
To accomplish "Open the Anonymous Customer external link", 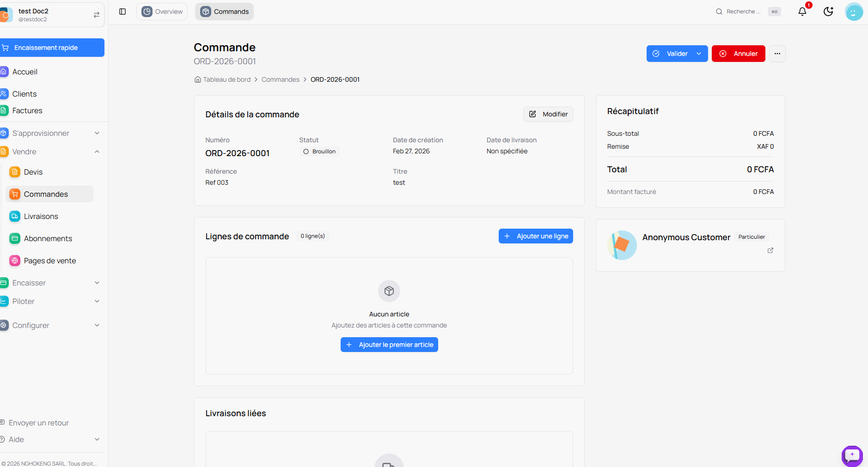I will pyautogui.click(x=770, y=250).
